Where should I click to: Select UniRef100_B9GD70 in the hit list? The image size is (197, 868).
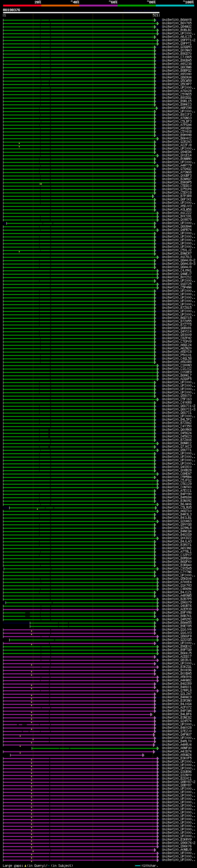(177, 54)
